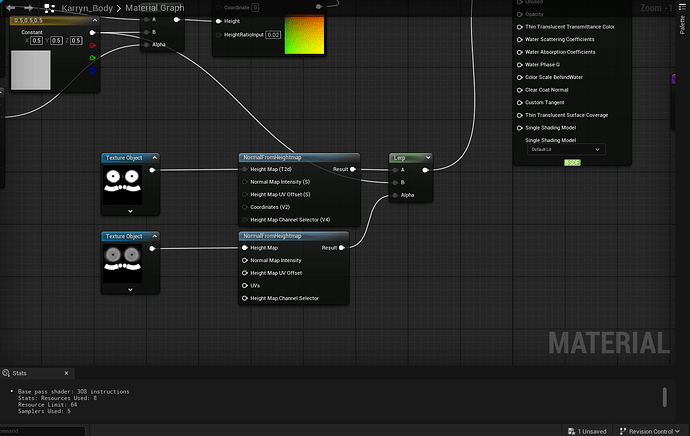Collapse the lower Texture Object node header arrow
This screenshot has height=436, width=690.
[154, 236]
